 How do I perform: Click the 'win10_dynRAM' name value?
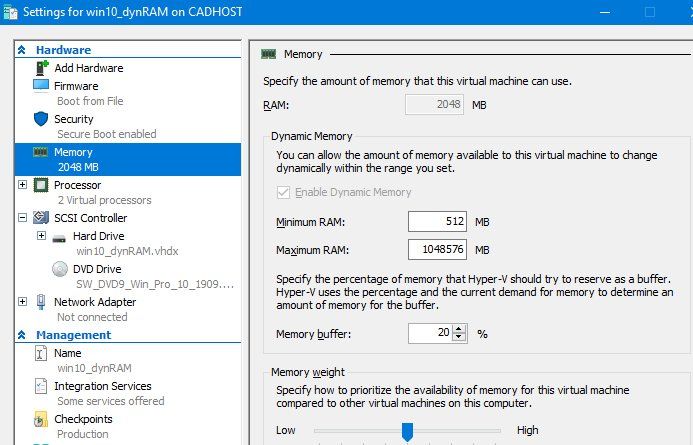[x=95, y=368]
